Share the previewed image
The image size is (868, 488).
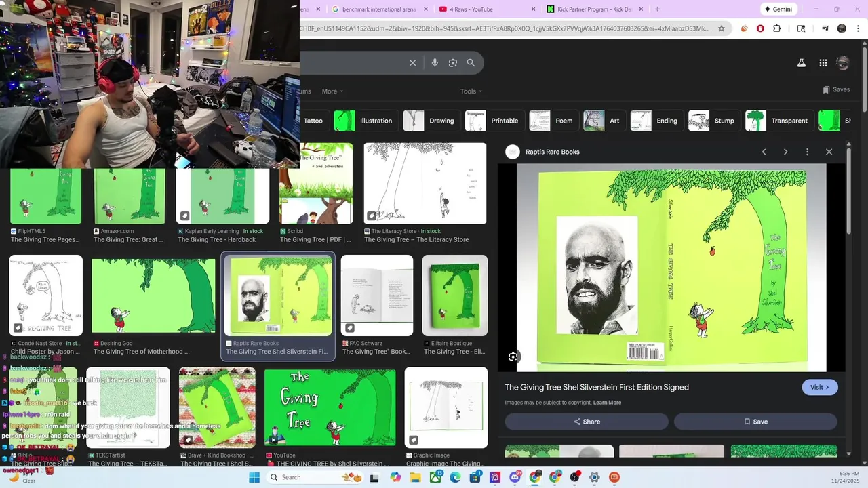pyautogui.click(x=587, y=422)
